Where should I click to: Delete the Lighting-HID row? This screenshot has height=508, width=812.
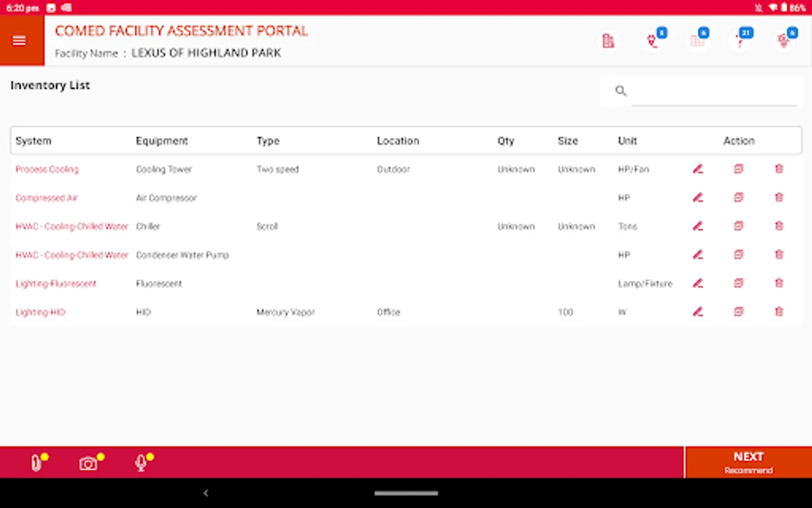coord(779,312)
